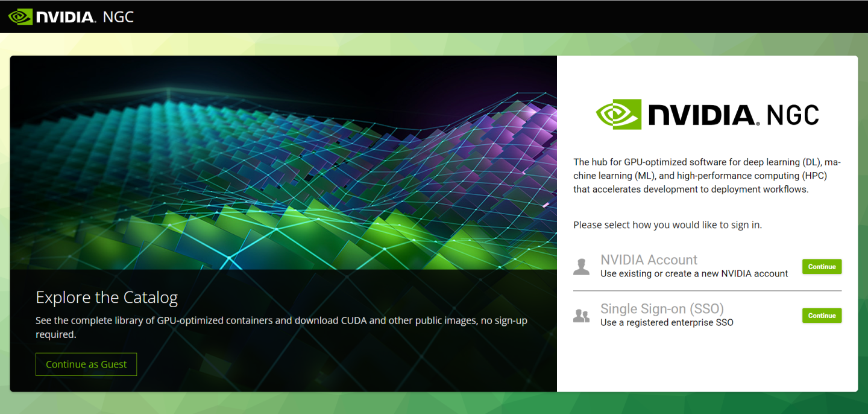Image resolution: width=868 pixels, height=414 pixels.
Task: Click the green NVIDIA eye logo in sign-in panel
Action: pyautogui.click(x=618, y=114)
